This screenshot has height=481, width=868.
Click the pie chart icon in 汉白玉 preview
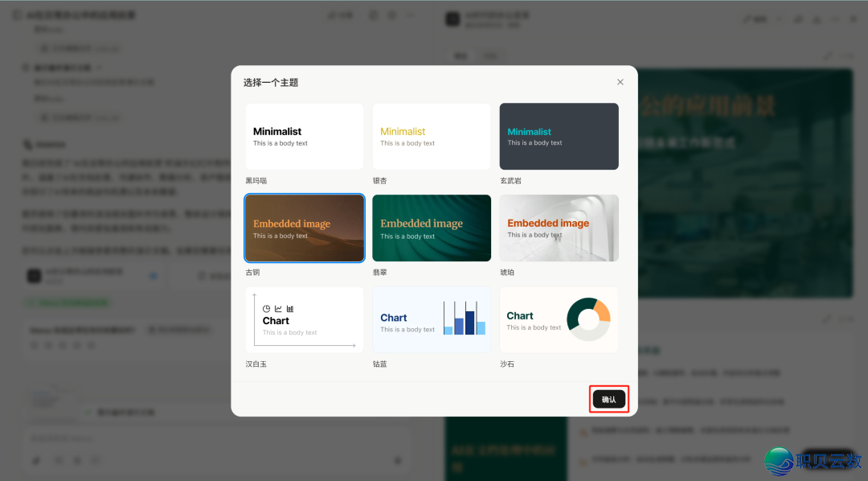tap(267, 309)
